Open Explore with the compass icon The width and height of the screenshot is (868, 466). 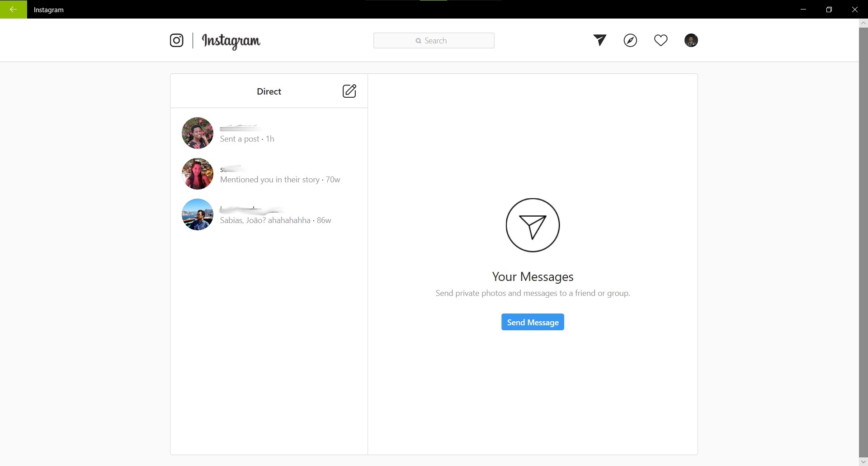[630, 40]
